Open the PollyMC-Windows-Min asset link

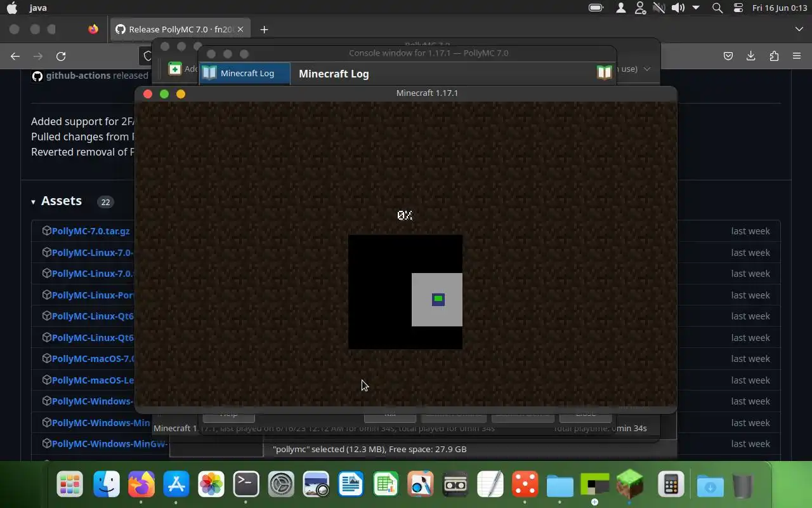pos(101,423)
